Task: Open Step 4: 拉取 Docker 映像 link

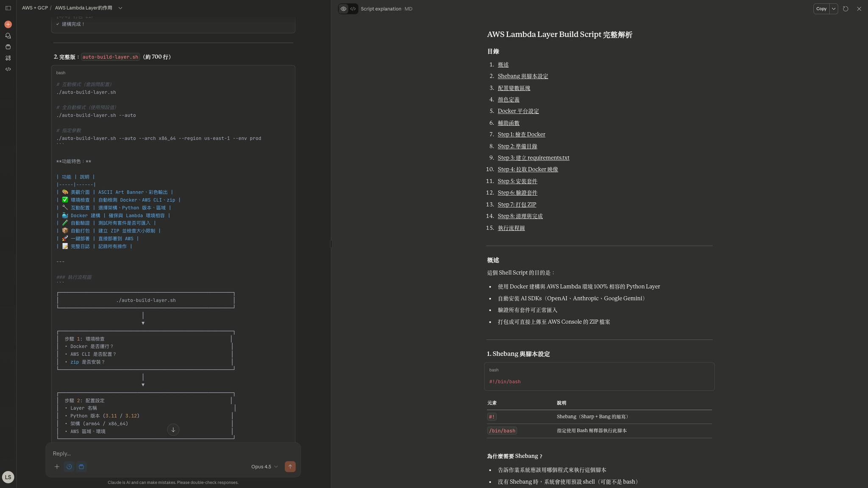Action: [x=528, y=169]
